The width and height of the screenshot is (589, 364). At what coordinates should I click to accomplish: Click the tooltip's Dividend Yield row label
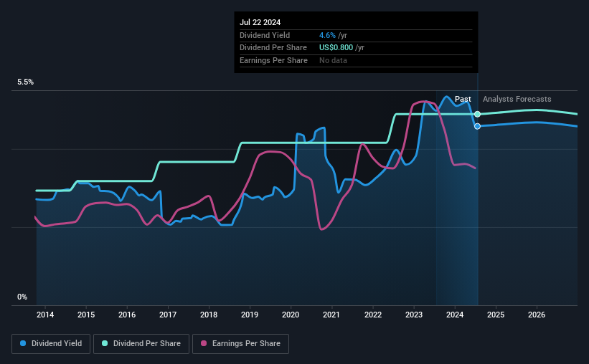click(x=265, y=35)
